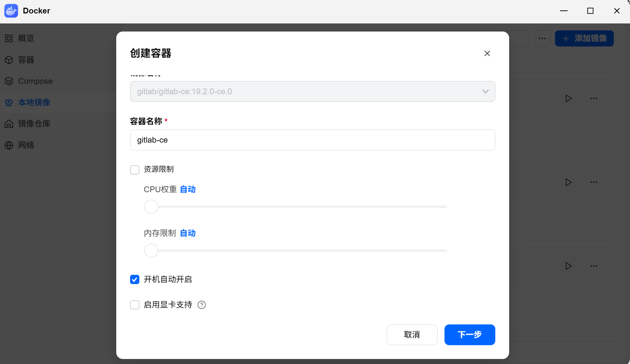Minimize the Docker window
The height and width of the screenshot is (364, 630).
[564, 11]
